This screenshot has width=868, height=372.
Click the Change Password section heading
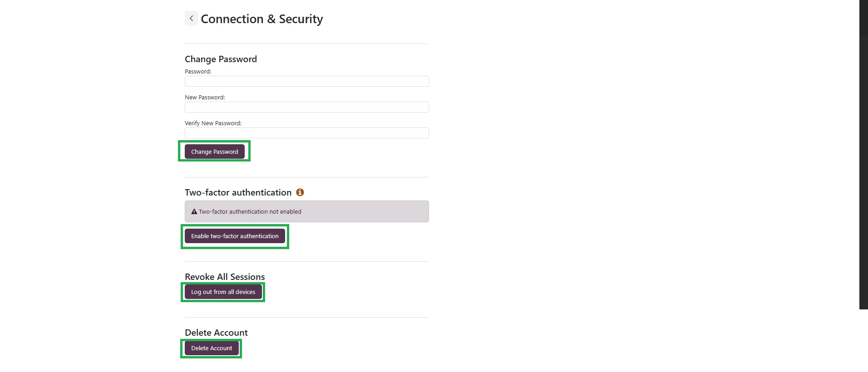(x=221, y=59)
